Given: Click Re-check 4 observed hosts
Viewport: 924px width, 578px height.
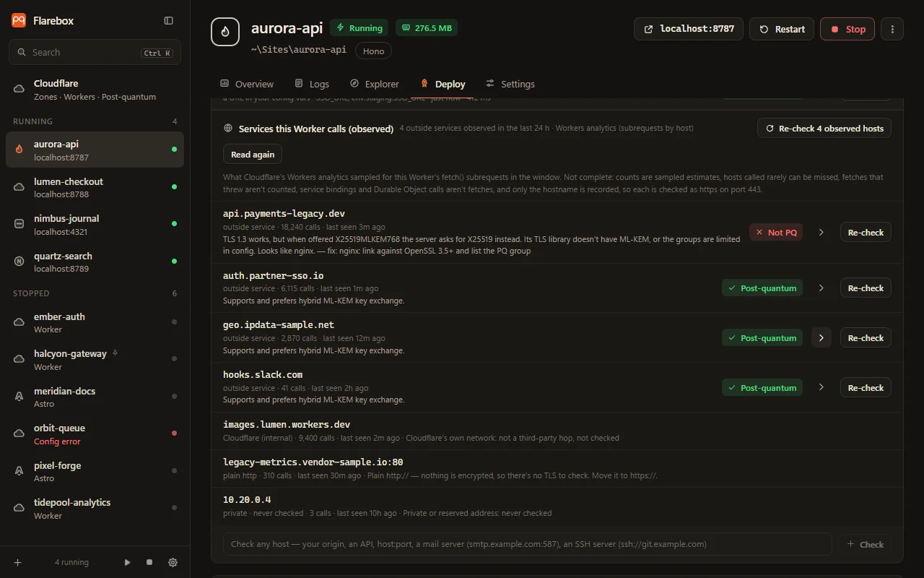Looking at the screenshot, I should coord(824,129).
